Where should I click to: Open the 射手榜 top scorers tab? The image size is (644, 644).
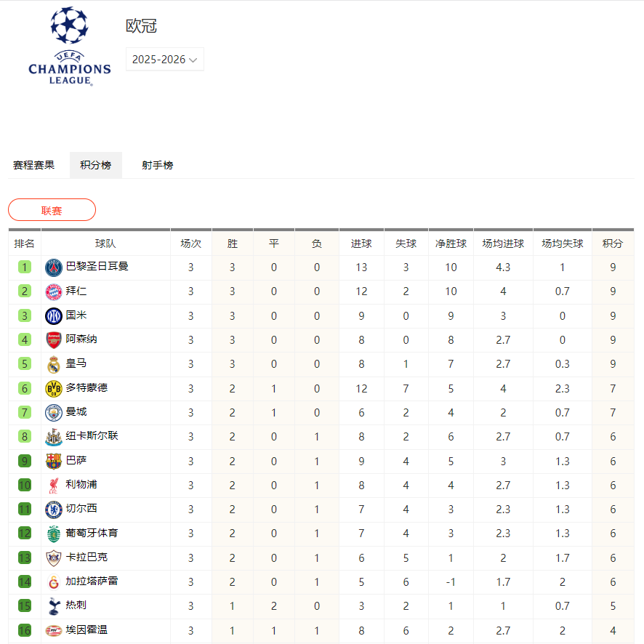coord(156,165)
